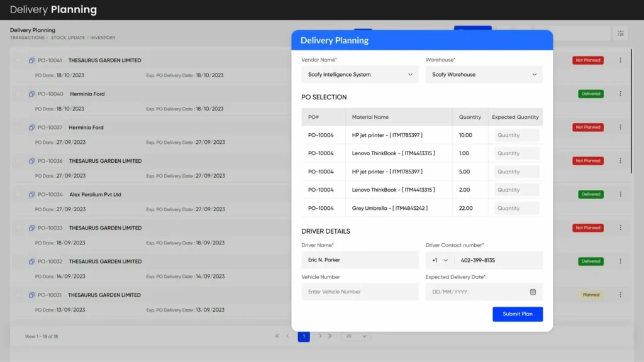This screenshot has width=644, height=362.
Task: Open the +1 country code dropdown
Action: click(440, 260)
